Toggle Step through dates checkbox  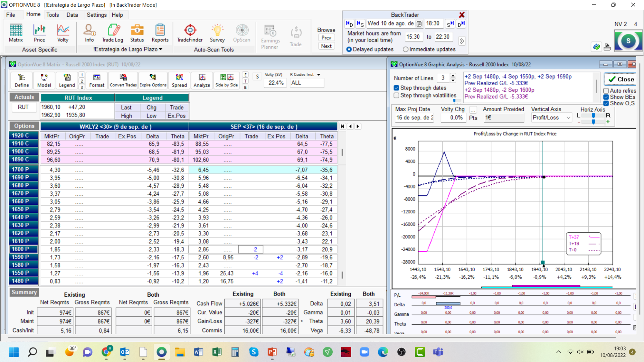point(396,88)
